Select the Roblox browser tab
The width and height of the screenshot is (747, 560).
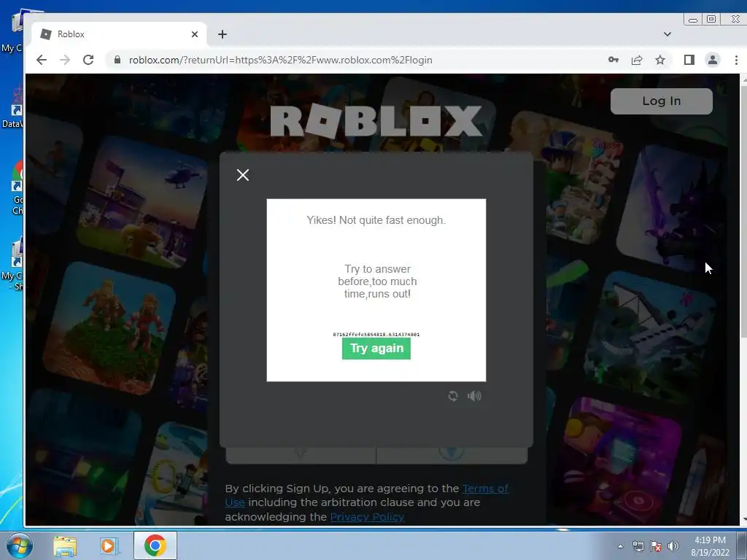[x=119, y=34]
